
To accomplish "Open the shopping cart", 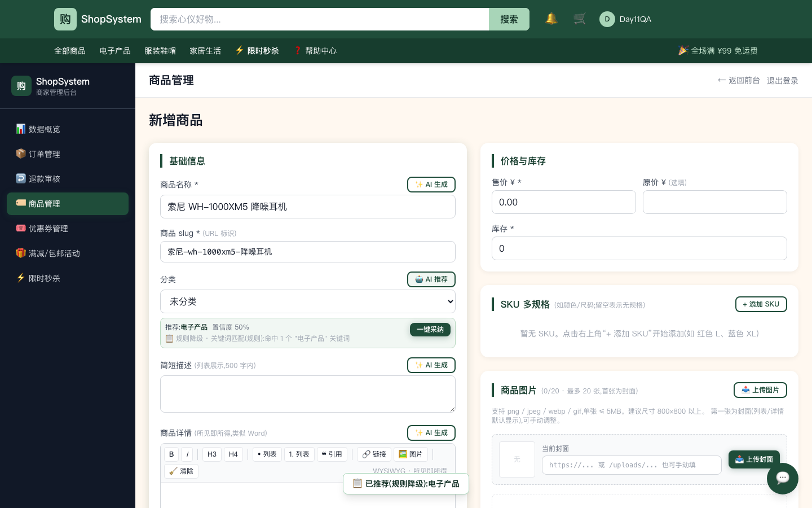I will pyautogui.click(x=579, y=19).
